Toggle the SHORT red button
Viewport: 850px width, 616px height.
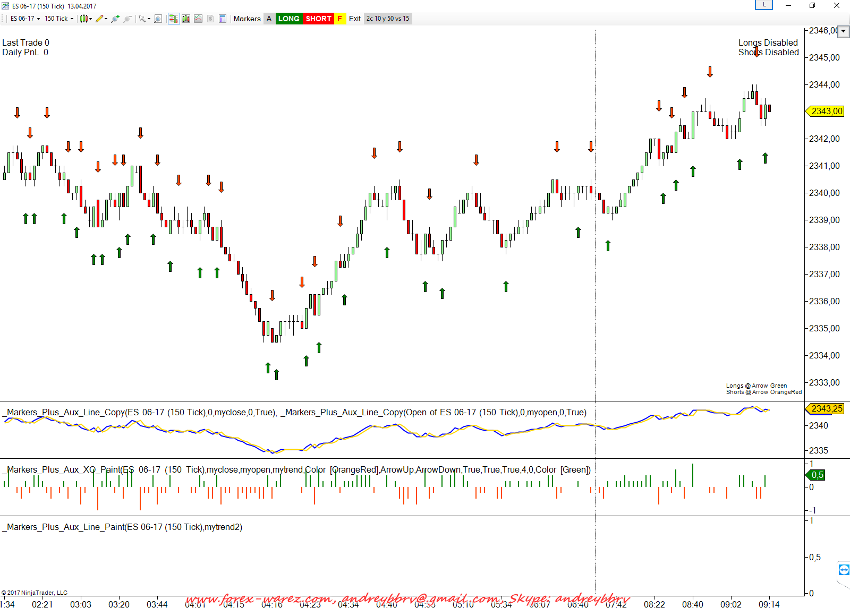point(318,19)
